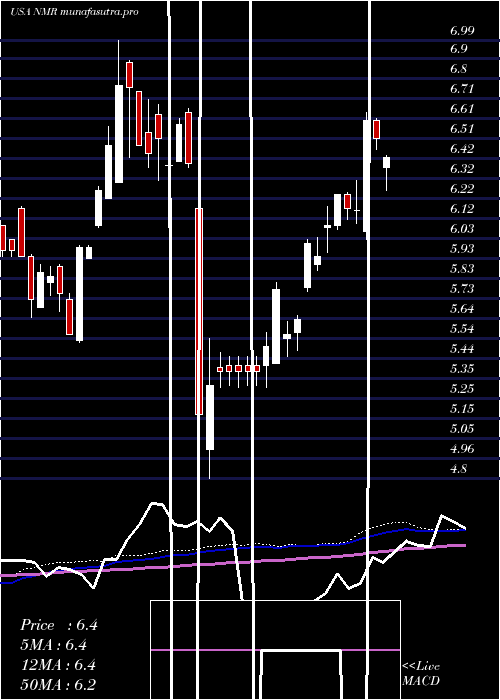This screenshot has height=700, width=500.
Task: Click the 5.54 price level
Action: click(462, 329)
